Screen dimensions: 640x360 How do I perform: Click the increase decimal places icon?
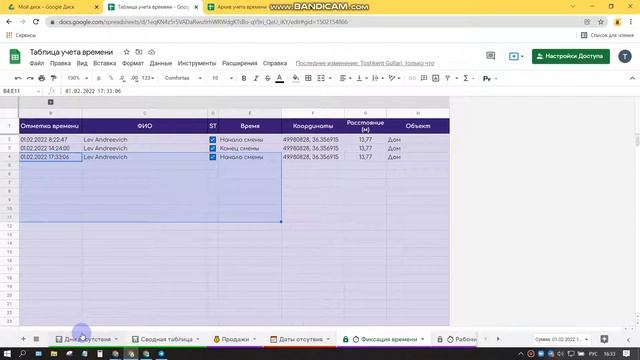pos(134,78)
